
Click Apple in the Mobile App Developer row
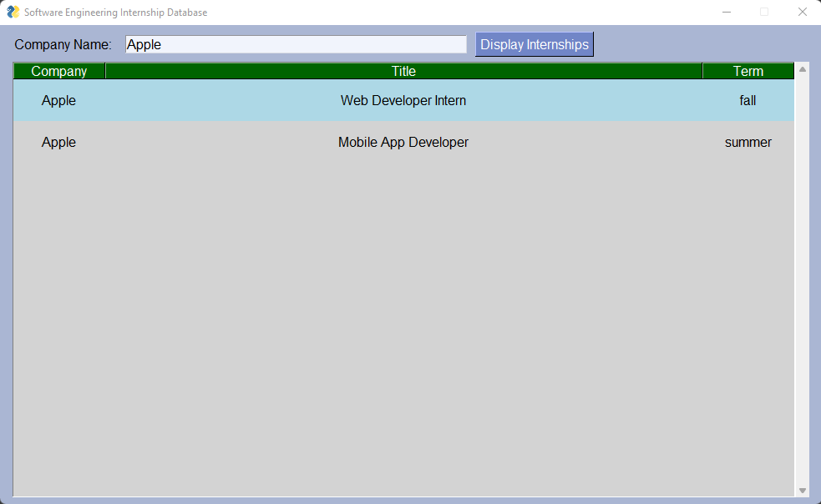point(58,143)
